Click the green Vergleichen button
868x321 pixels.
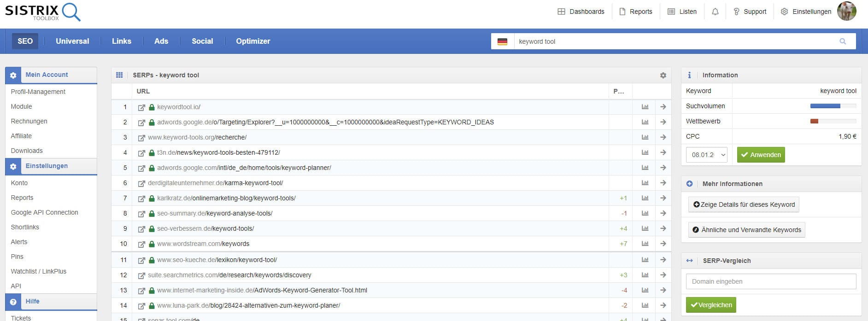point(711,305)
